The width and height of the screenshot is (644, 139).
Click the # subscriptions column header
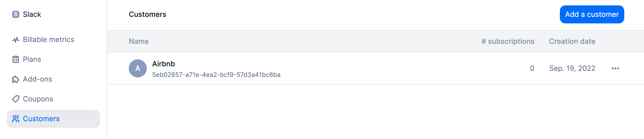(x=508, y=41)
